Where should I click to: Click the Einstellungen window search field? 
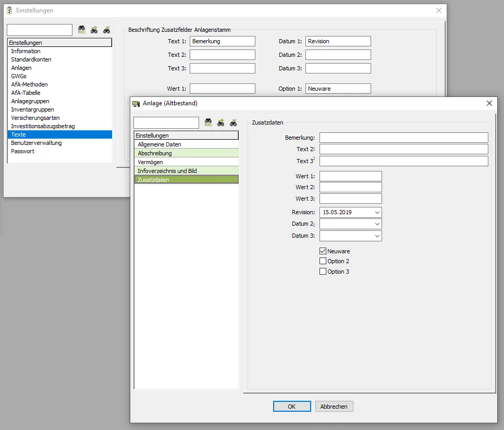40,30
